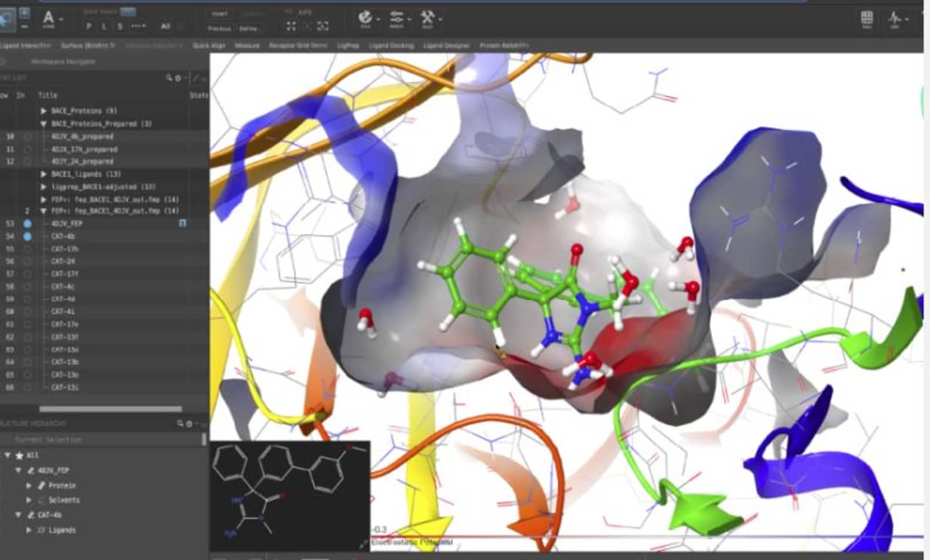Open the Presets sliders icon

(396, 17)
